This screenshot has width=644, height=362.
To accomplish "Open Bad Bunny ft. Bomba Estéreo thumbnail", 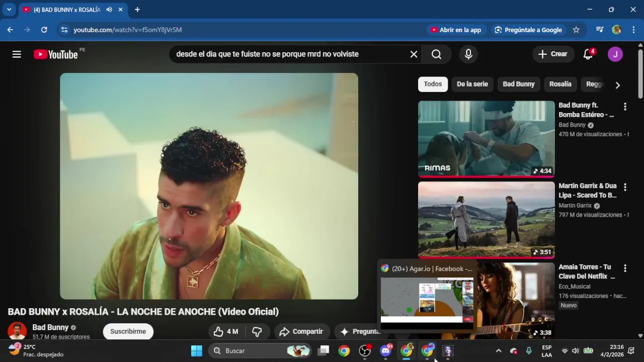I will (486, 138).
